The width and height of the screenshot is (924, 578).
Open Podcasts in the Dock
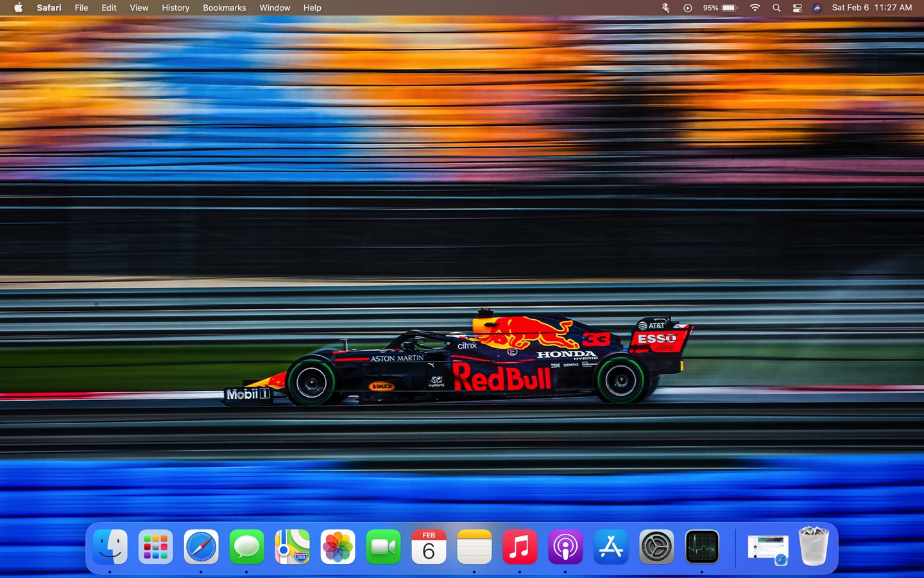[565, 547]
